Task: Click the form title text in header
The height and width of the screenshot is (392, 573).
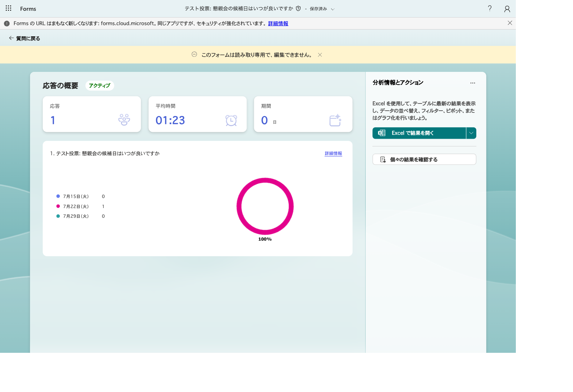Action: pos(239,8)
